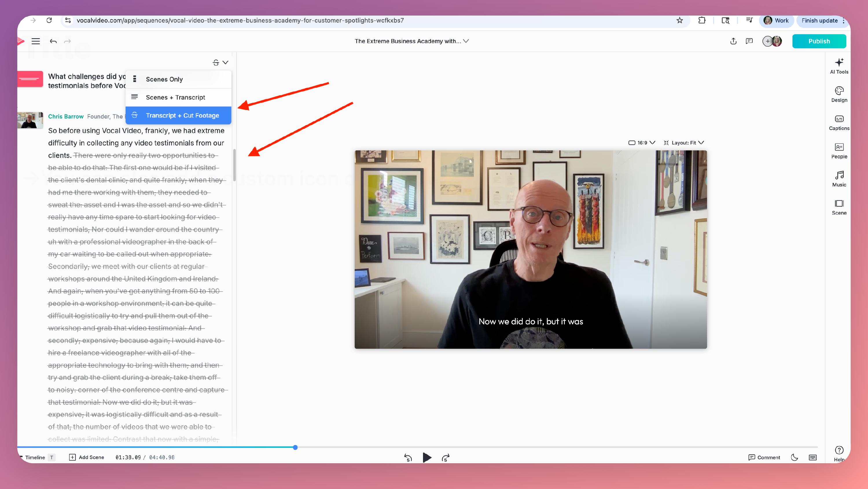Open the Work browser profile
Screen dimensions: 868x489
(x=776, y=20)
